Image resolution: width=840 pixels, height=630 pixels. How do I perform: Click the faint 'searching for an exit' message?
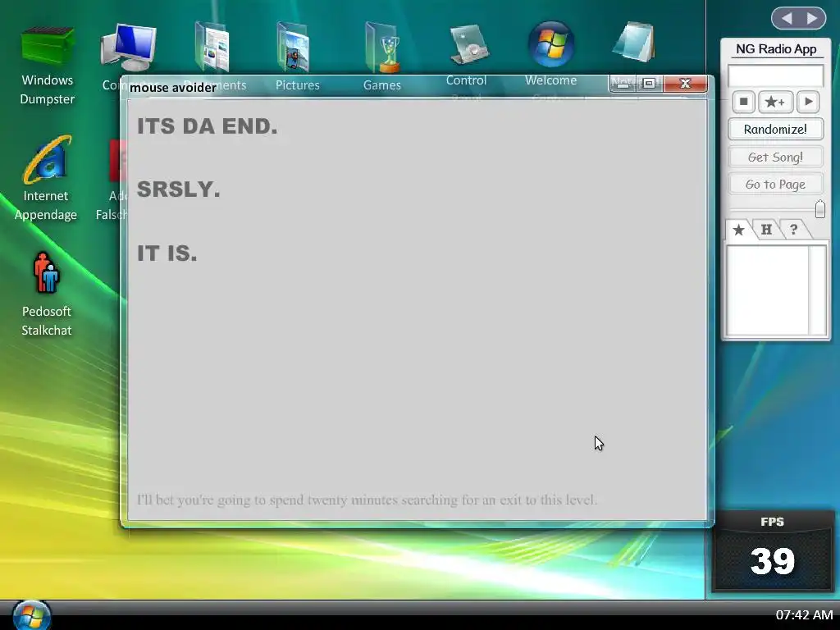click(x=367, y=500)
